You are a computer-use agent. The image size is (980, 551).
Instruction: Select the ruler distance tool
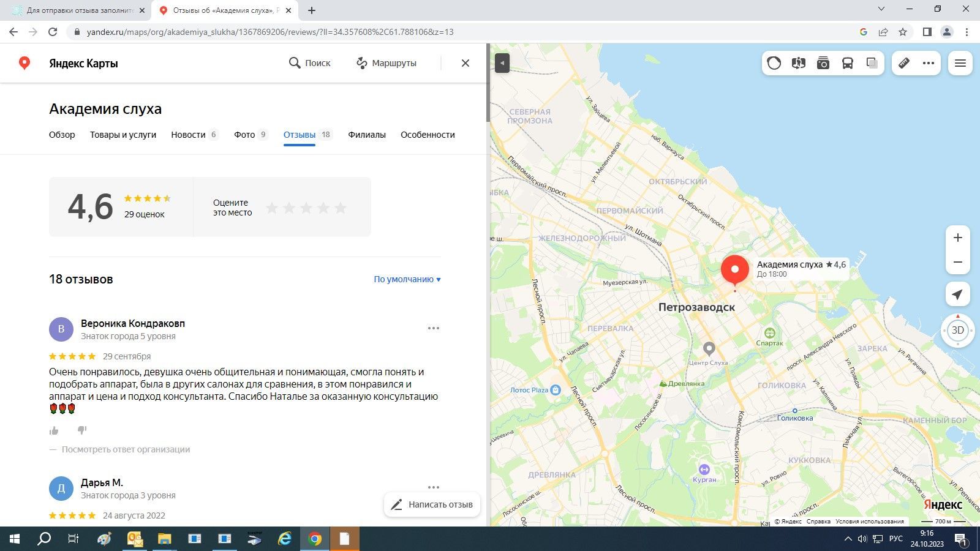click(904, 63)
